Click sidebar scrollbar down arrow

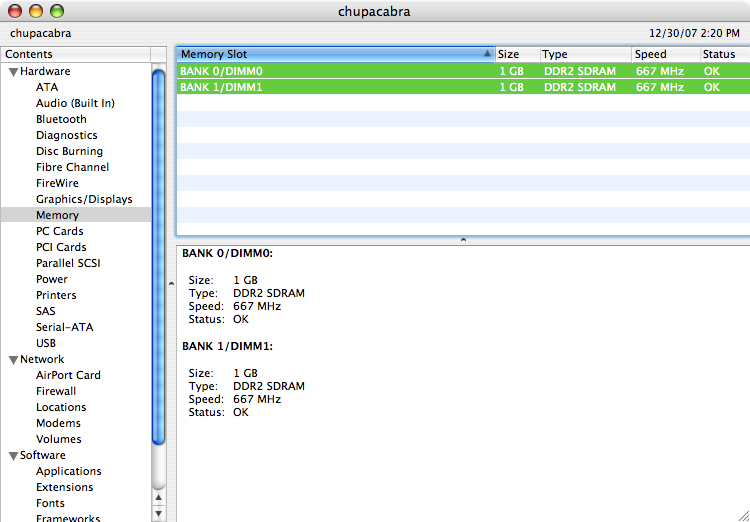tap(158, 514)
